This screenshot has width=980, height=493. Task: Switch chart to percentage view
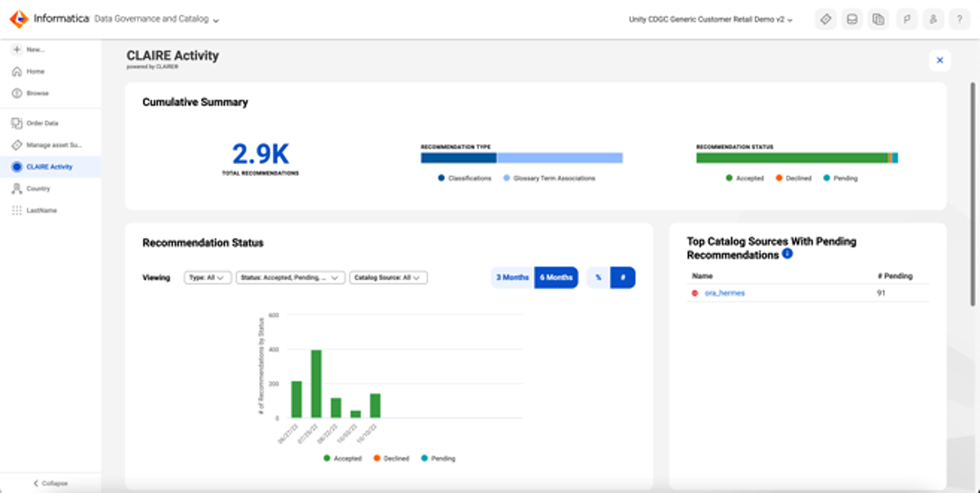(x=598, y=278)
